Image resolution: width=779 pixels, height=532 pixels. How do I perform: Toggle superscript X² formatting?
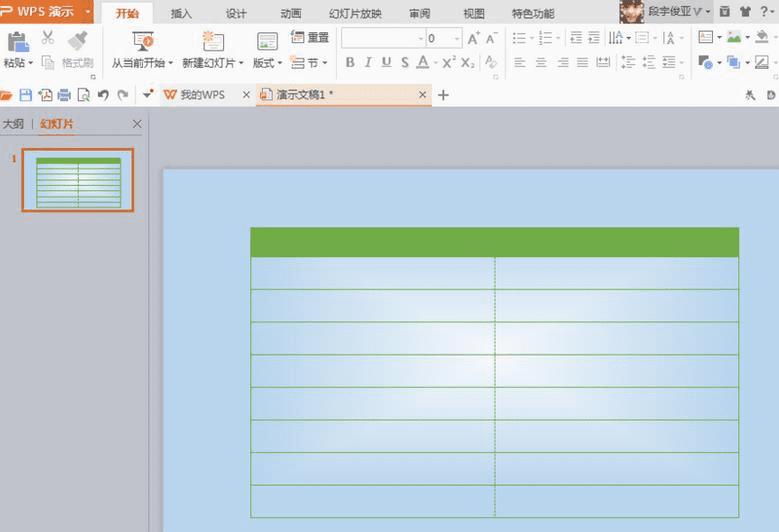pyautogui.click(x=449, y=63)
